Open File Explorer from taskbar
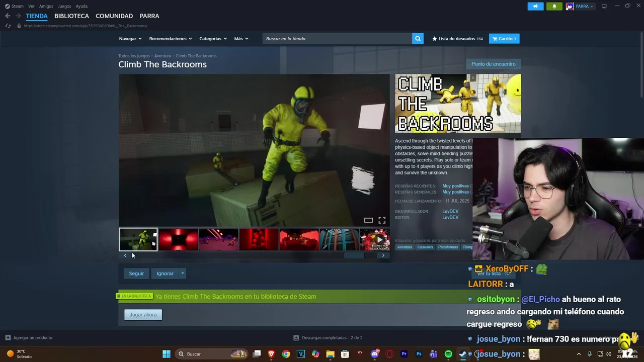The height and width of the screenshot is (362, 644). click(330, 354)
